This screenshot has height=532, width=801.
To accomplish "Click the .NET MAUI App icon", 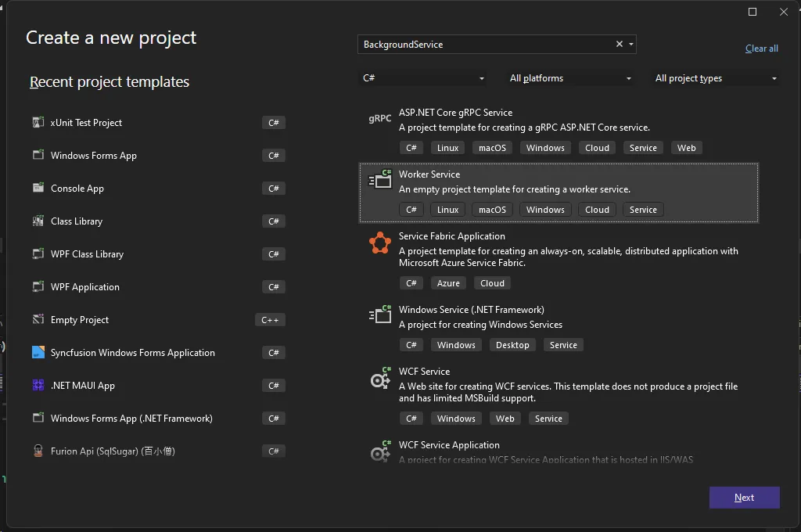I will tap(38, 385).
